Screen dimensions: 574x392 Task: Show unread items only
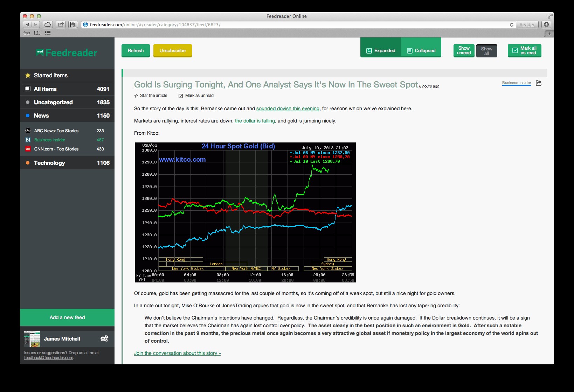(464, 51)
